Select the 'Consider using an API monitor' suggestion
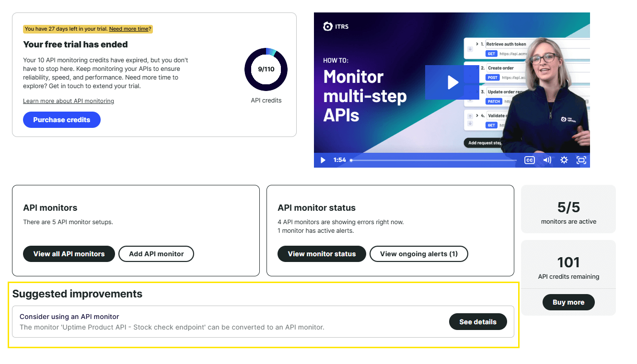 click(x=69, y=317)
